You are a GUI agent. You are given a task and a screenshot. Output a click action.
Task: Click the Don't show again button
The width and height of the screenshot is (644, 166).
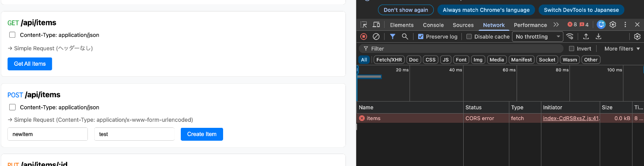tap(406, 10)
